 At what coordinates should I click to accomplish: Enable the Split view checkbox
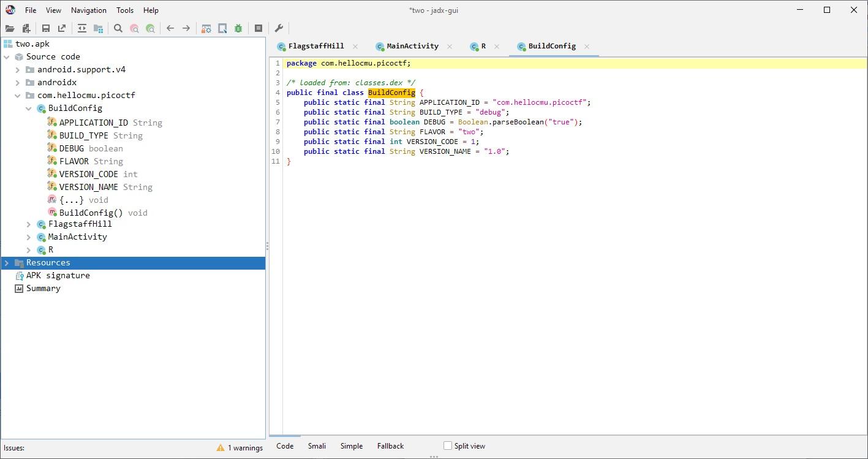(448, 446)
